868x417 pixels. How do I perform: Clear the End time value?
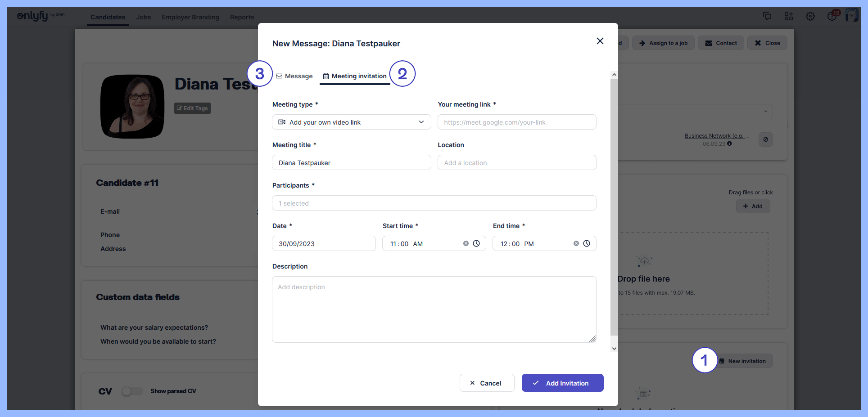(x=576, y=243)
